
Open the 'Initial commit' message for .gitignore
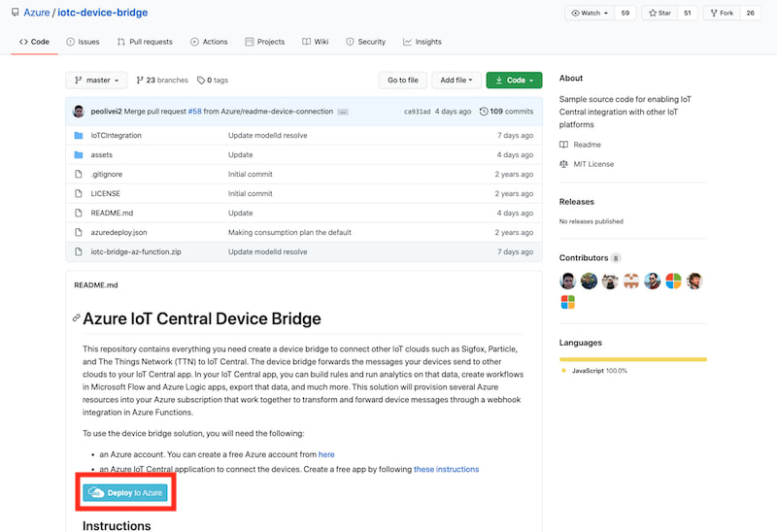tap(251, 174)
